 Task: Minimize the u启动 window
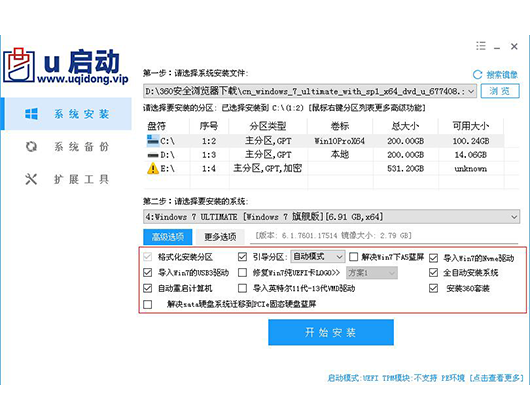(497, 47)
